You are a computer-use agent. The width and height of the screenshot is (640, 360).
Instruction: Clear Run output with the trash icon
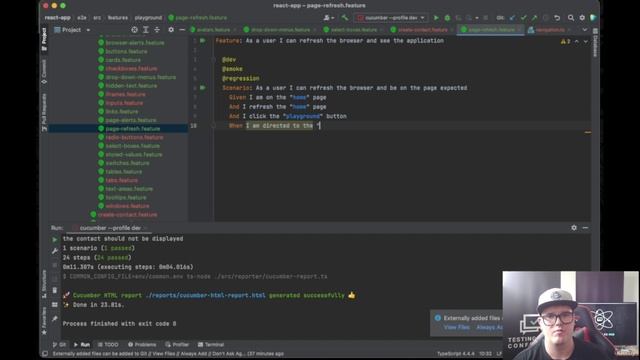pyautogui.click(x=55, y=290)
